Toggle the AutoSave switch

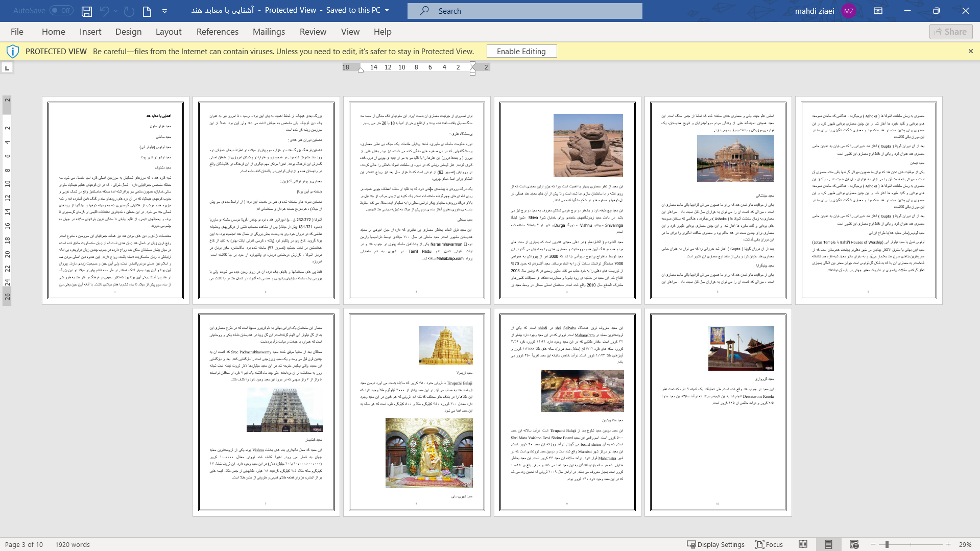(x=61, y=10)
